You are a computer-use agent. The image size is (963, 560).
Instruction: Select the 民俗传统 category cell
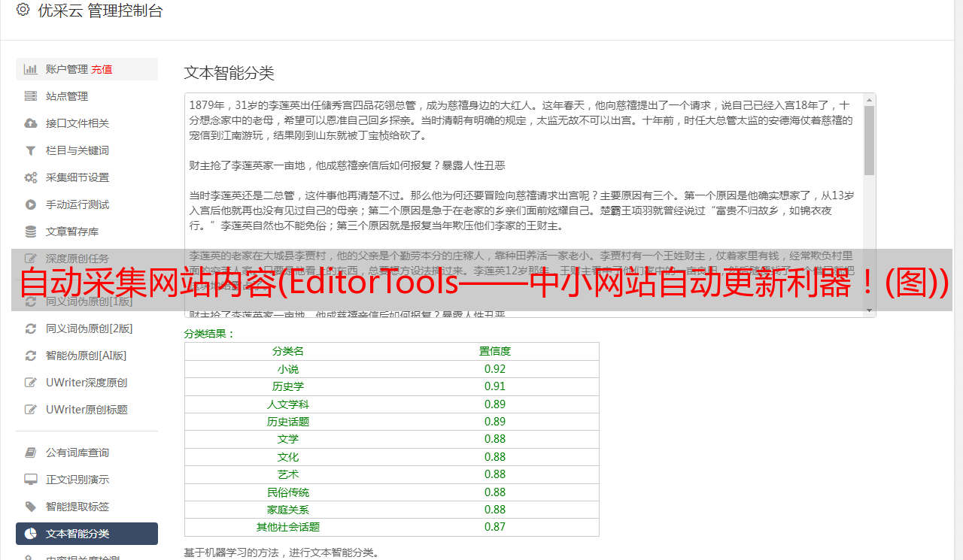pyautogui.click(x=288, y=492)
